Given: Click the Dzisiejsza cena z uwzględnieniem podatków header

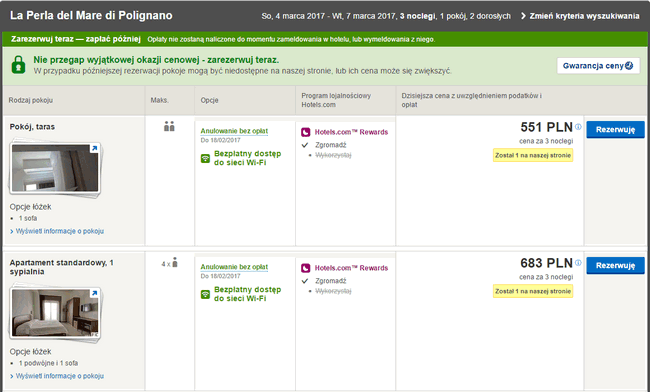Looking at the screenshot, I should (472, 100).
